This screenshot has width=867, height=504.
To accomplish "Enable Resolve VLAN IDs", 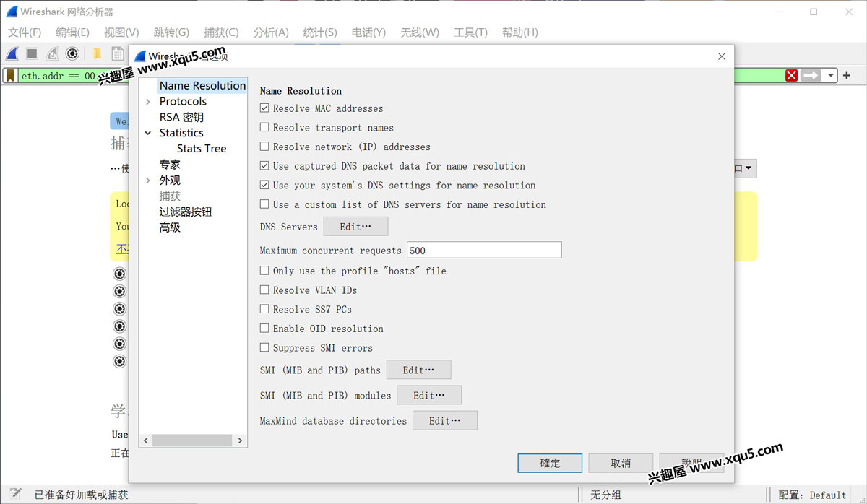I will 264,290.
